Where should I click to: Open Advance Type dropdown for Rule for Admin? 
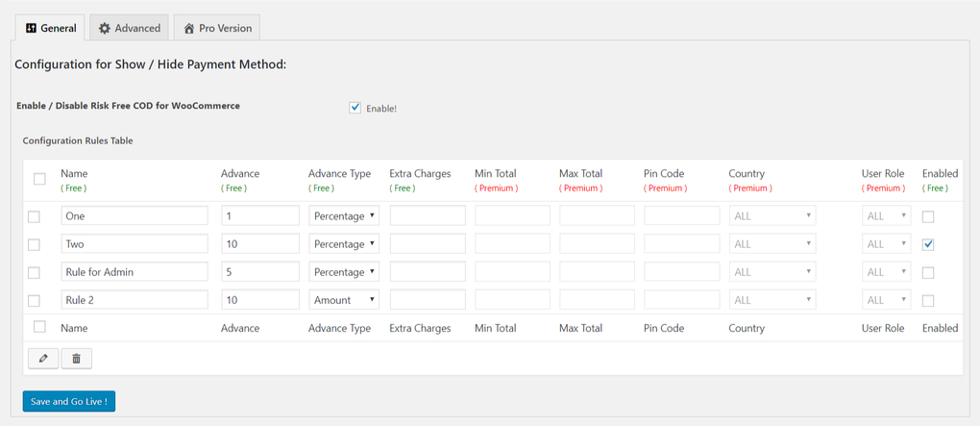click(x=344, y=272)
